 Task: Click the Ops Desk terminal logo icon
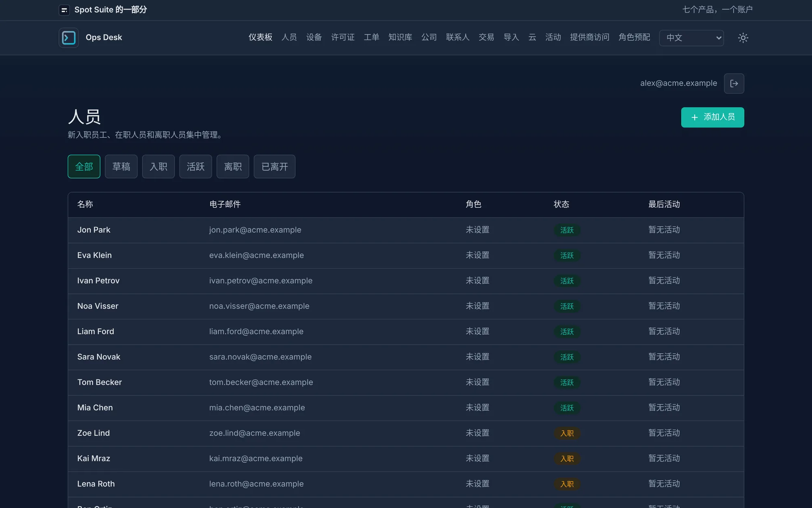[x=69, y=38]
